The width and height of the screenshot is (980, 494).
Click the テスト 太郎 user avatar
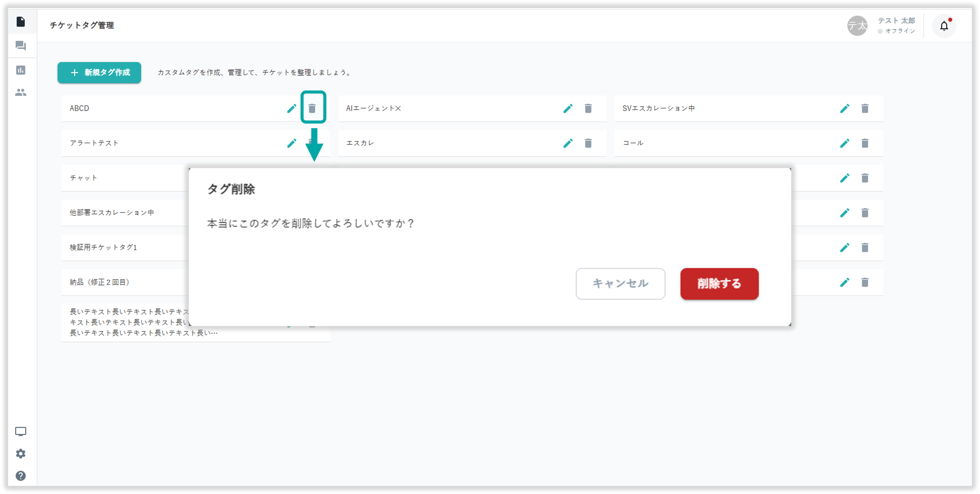(x=857, y=26)
